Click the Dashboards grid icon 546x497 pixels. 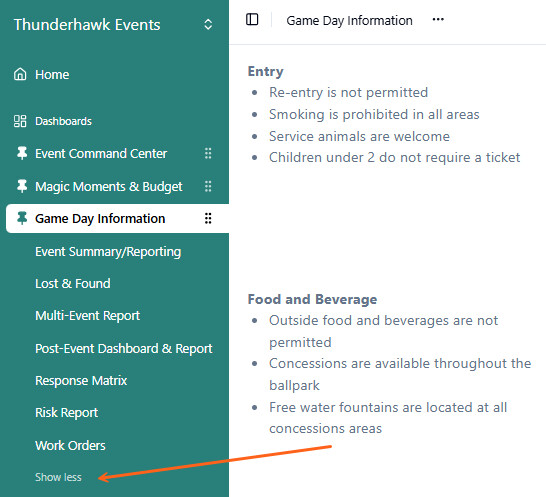(x=20, y=121)
